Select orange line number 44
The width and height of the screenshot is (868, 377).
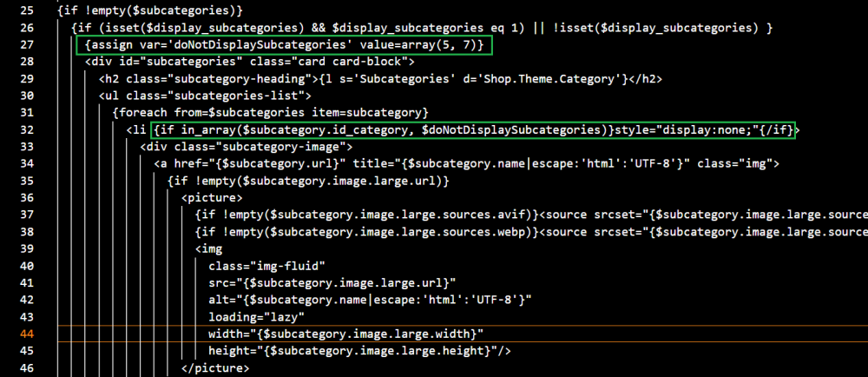pyautogui.click(x=27, y=334)
